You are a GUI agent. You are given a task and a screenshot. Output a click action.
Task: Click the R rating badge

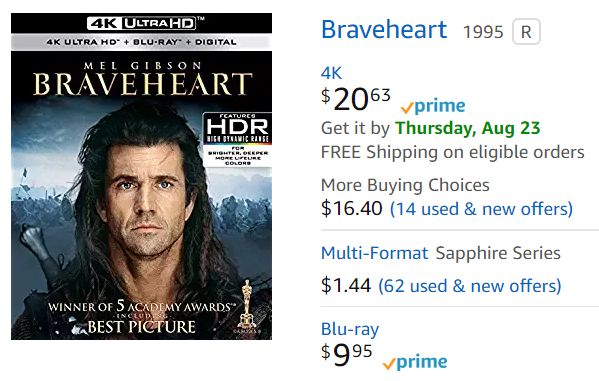tap(526, 32)
